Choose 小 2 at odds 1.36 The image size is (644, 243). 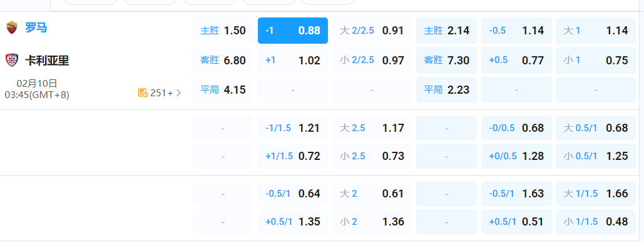372,222
